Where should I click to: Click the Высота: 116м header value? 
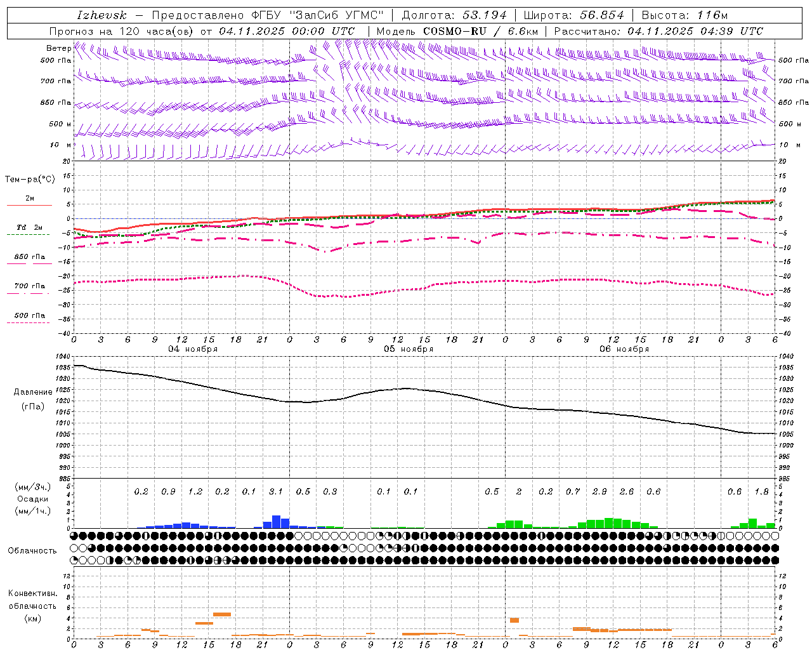click(684, 15)
